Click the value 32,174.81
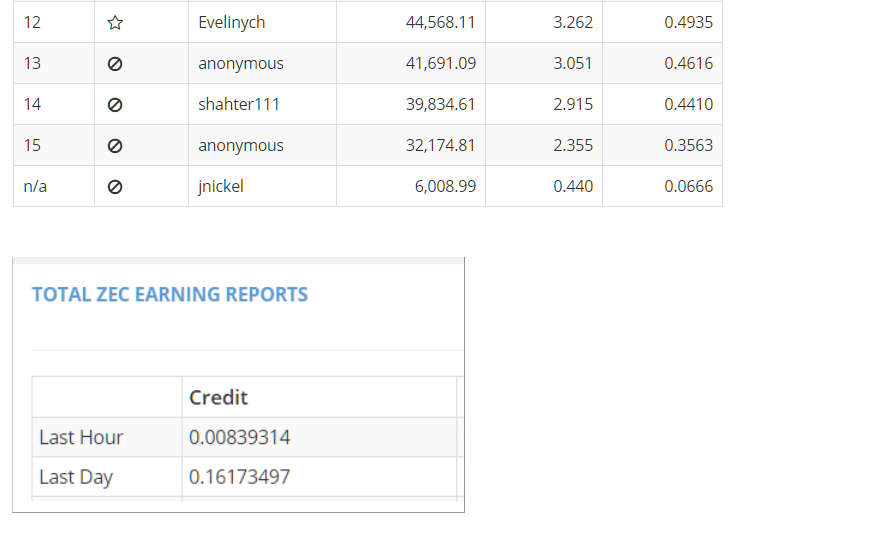Viewport: 891px width, 542px height. click(x=440, y=145)
